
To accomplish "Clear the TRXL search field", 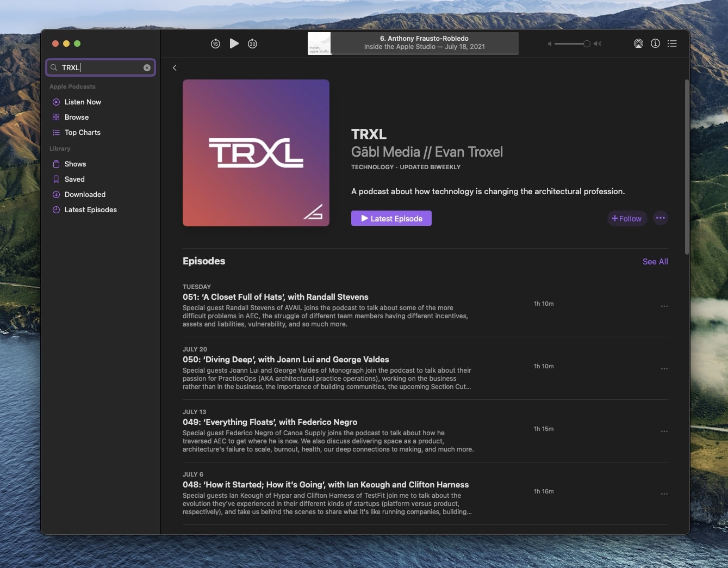I will point(147,67).
